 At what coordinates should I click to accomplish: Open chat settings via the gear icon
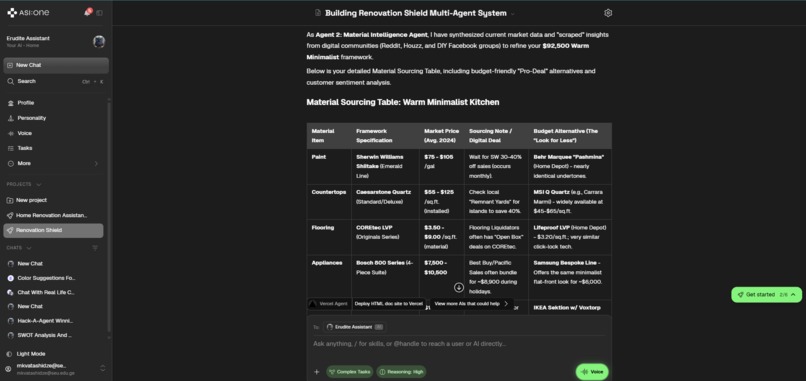click(x=608, y=13)
